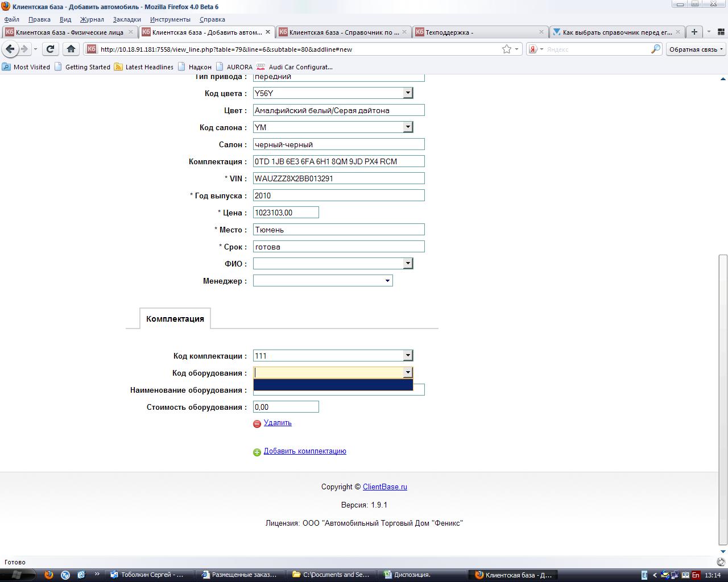Open the Yandex search engine selector

(x=536, y=49)
